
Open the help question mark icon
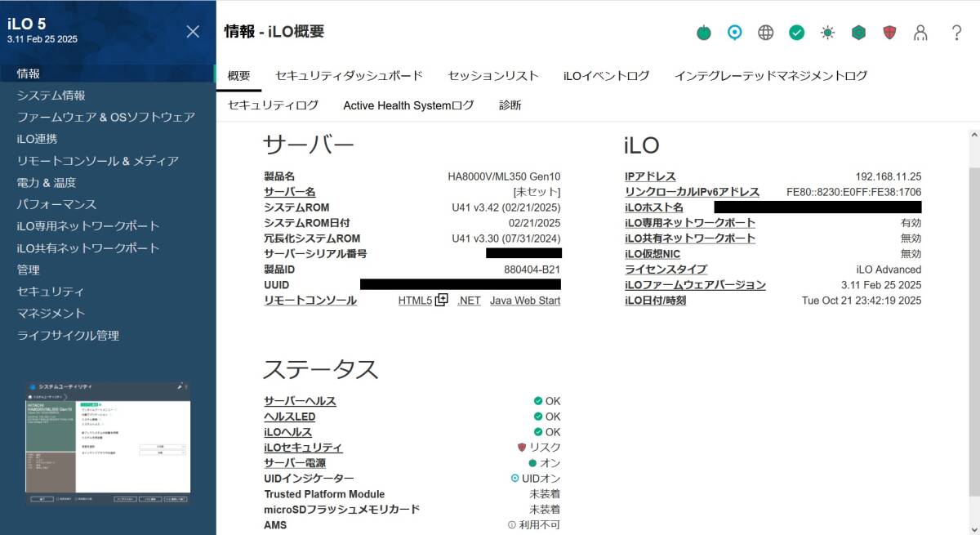point(957,33)
